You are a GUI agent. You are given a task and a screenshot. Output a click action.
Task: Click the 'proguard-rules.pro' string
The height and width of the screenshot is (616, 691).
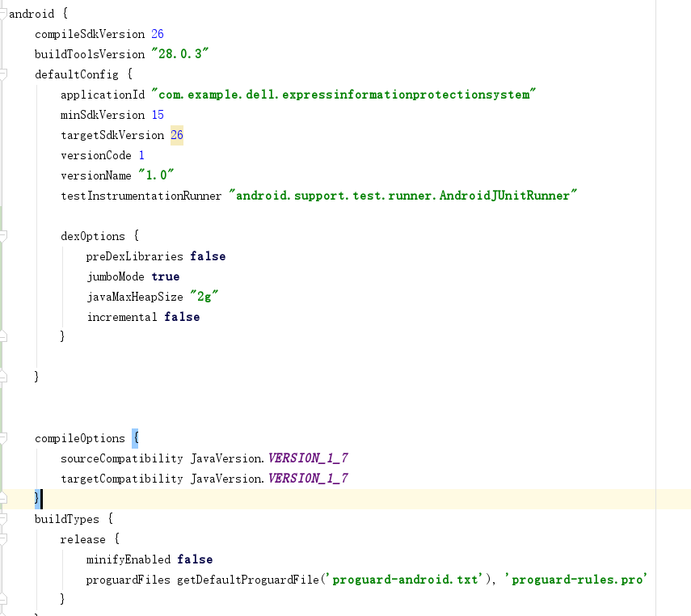tap(575, 579)
